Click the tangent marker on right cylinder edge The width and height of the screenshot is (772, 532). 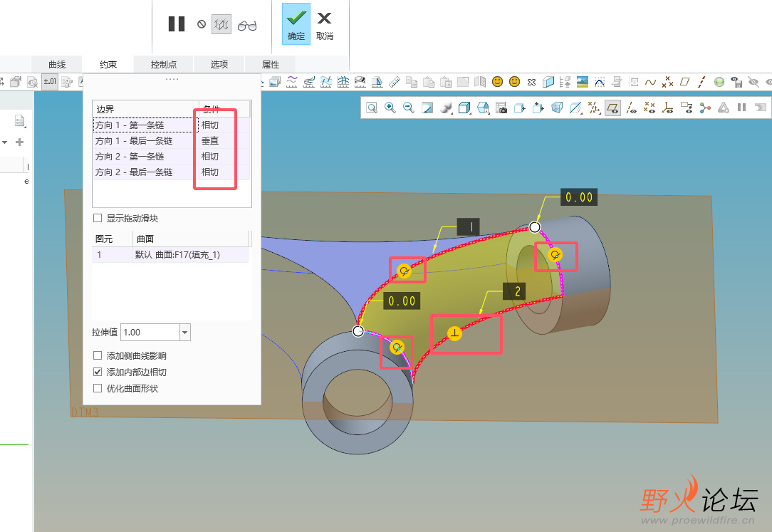[x=555, y=255]
